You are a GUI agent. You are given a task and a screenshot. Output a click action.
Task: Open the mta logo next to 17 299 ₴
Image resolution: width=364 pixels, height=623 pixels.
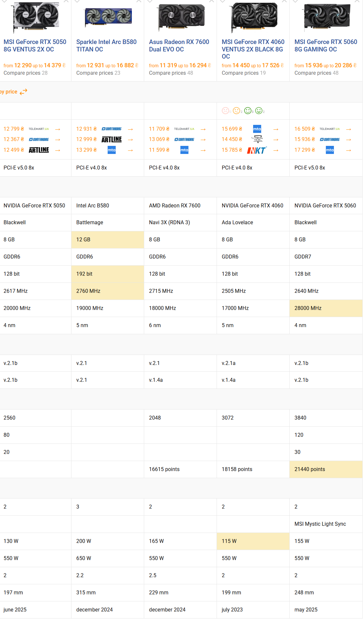tap(330, 150)
